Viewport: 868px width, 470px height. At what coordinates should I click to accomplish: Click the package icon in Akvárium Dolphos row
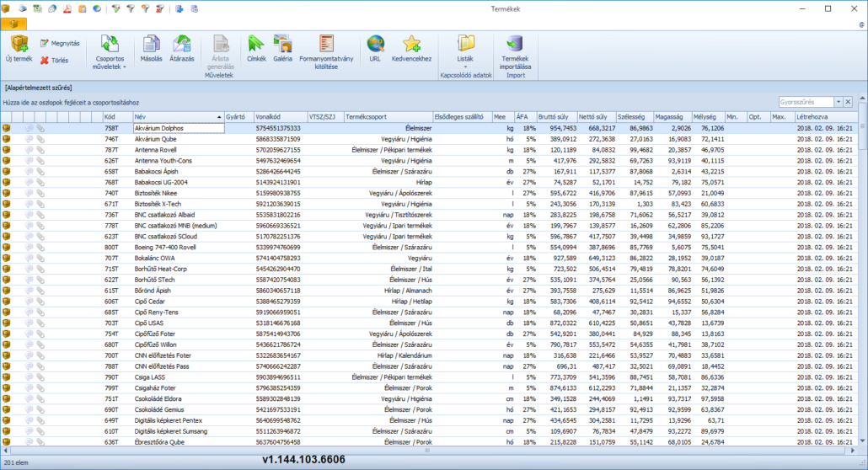[6, 128]
